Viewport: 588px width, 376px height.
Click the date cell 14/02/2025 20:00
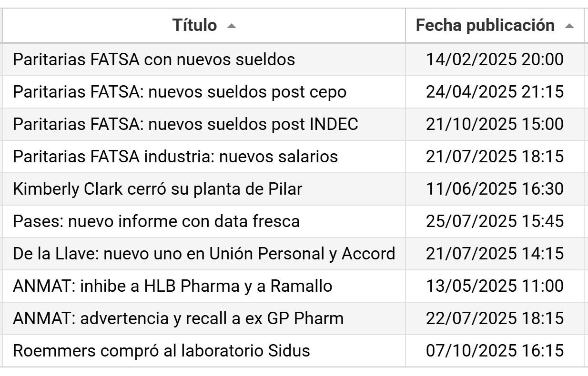point(495,59)
